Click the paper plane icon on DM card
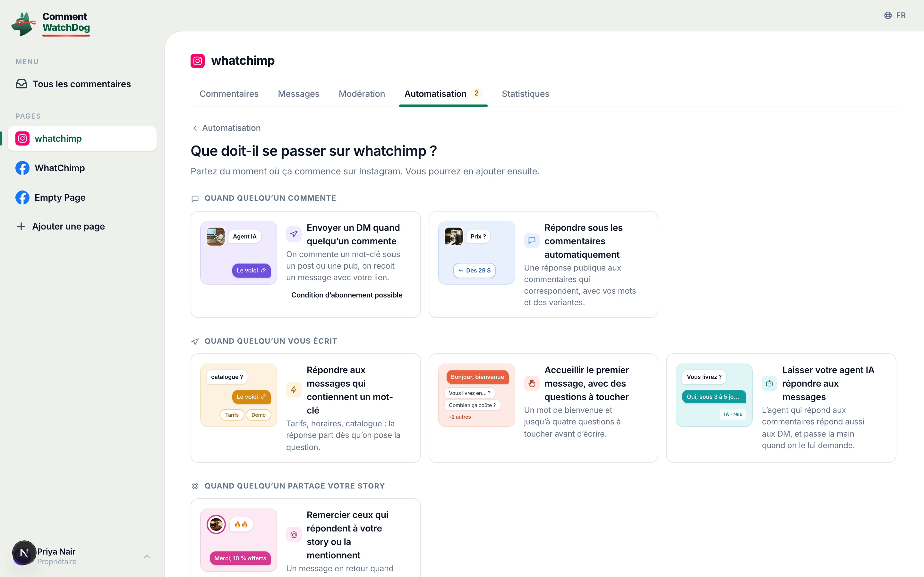Viewport: 924px width, 577px height. (294, 234)
